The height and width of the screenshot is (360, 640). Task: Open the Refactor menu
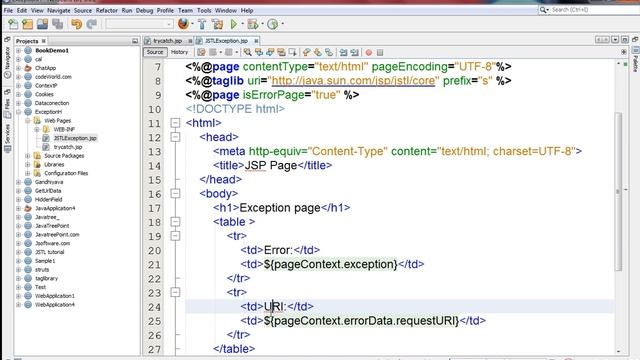pyautogui.click(x=107, y=10)
